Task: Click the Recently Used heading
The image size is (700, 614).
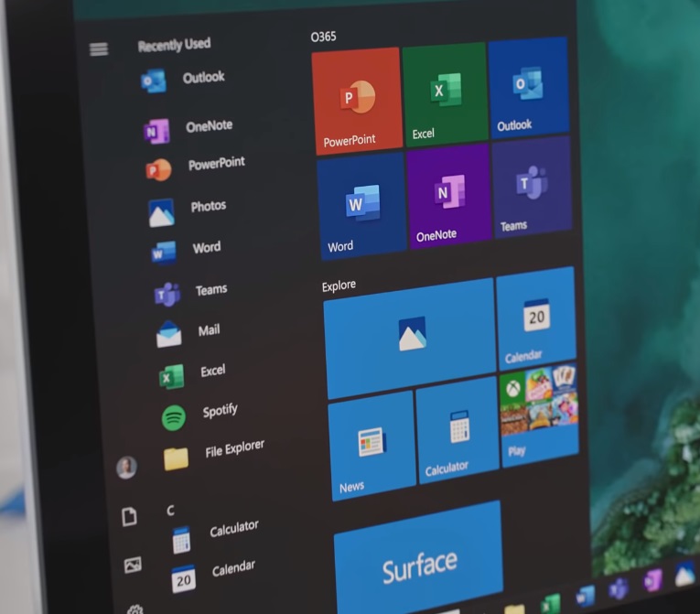Action: [x=174, y=45]
